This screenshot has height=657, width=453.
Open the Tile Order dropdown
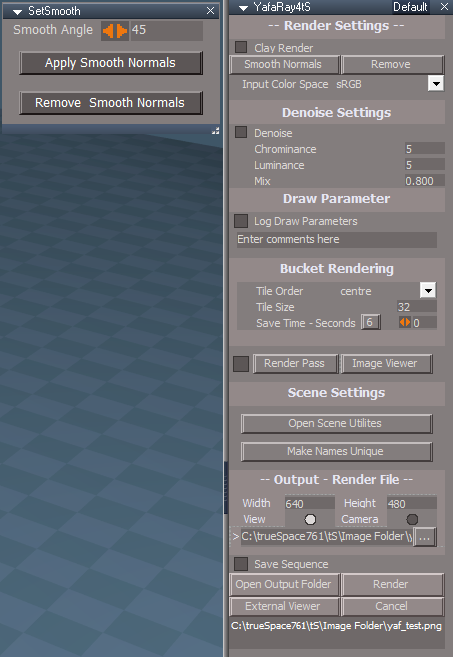(428, 290)
